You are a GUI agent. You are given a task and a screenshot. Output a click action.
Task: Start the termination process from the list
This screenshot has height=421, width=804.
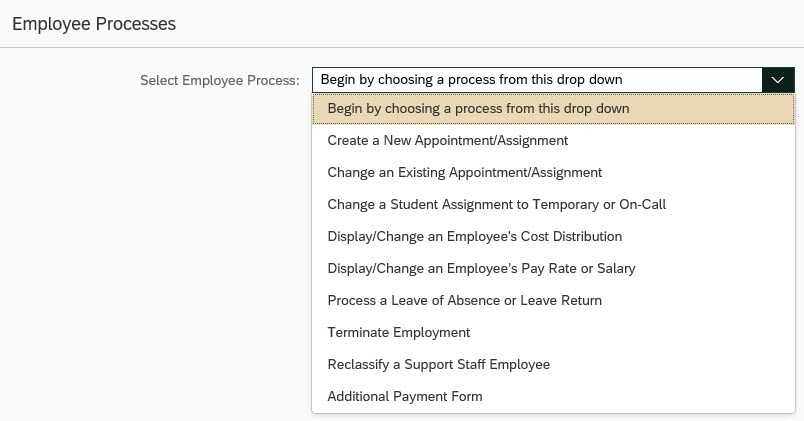tap(398, 332)
